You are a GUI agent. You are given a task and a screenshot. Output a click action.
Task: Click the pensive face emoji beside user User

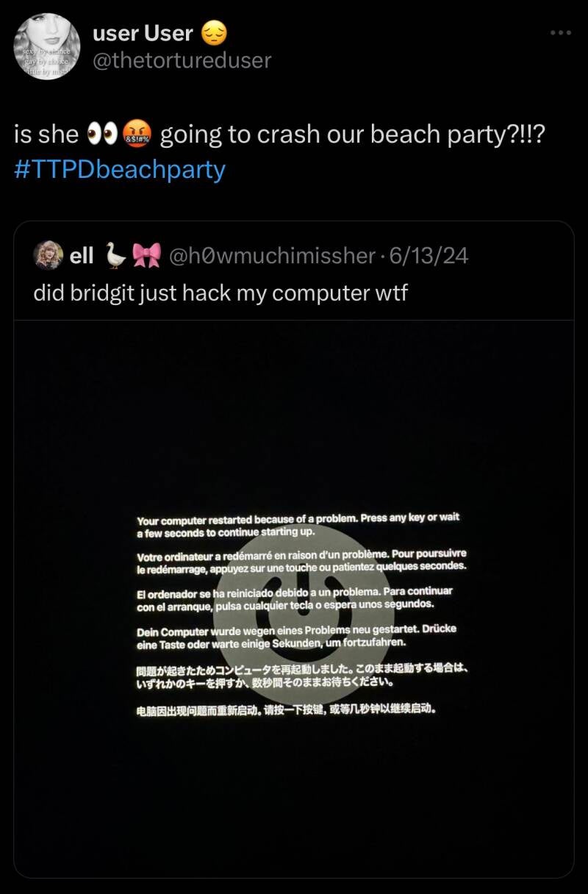pyautogui.click(x=213, y=32)
